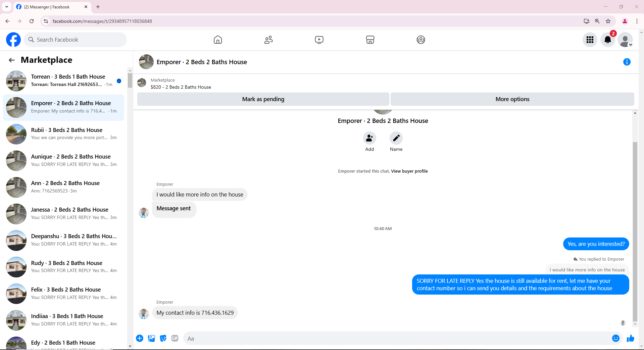Click the Search Facebook field
The image size is (644, 350).
pyautogui.click(x=75, y=40)
